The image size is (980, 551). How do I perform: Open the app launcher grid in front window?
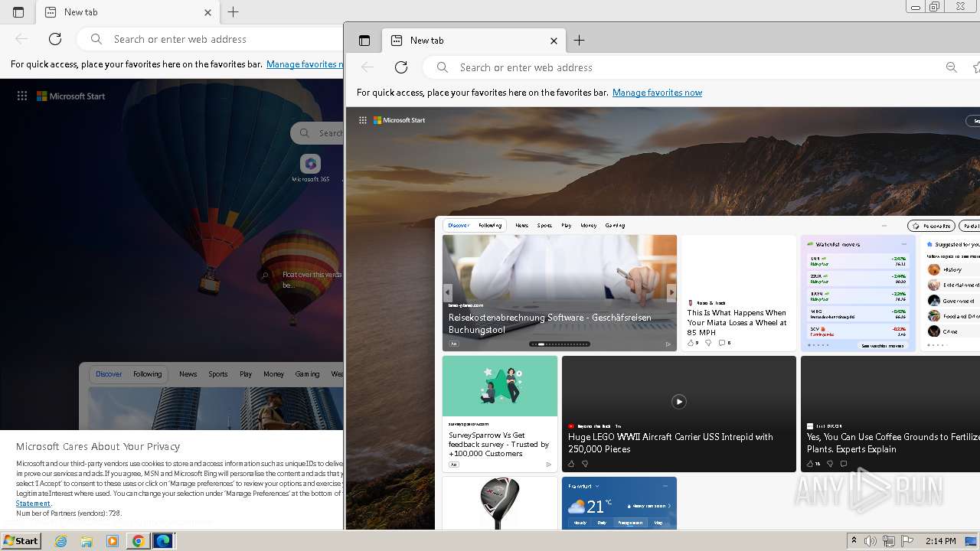363,120
